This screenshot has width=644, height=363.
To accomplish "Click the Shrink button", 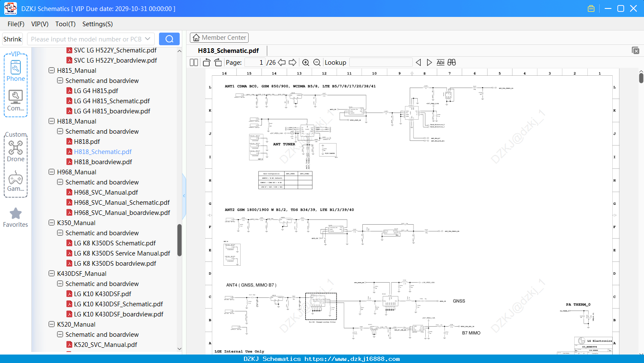I will point(13,39).
